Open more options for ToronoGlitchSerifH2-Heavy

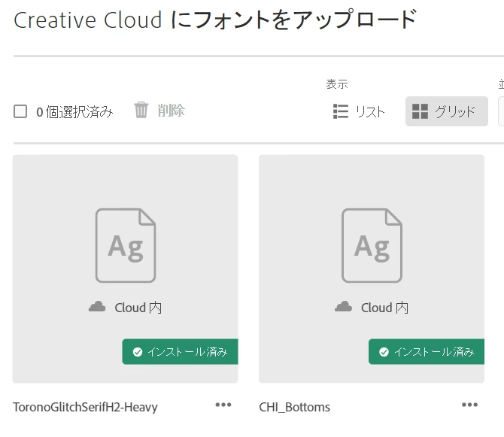223,405
